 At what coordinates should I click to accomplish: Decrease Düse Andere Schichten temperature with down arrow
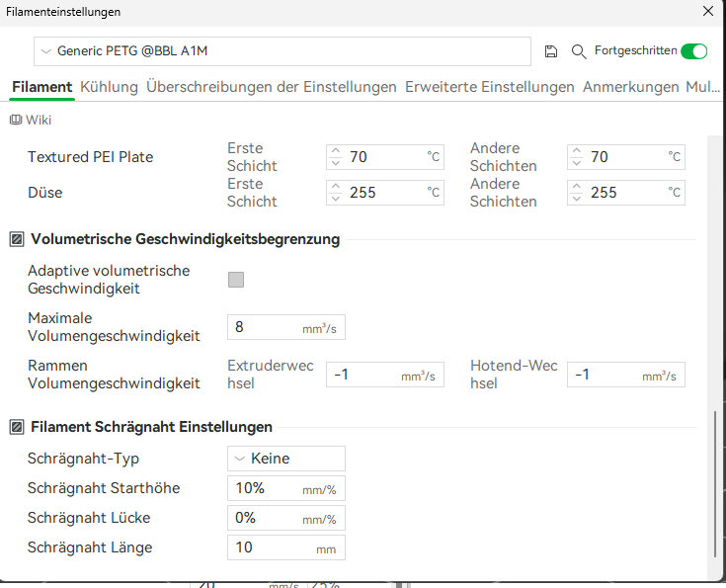click(577, 198)
